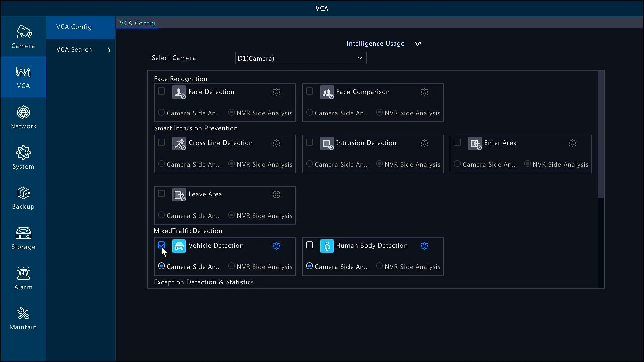The height and width of the screenshot is (362, 644).
Task: Click the Enter Area icon
Action: coord(475,143)
